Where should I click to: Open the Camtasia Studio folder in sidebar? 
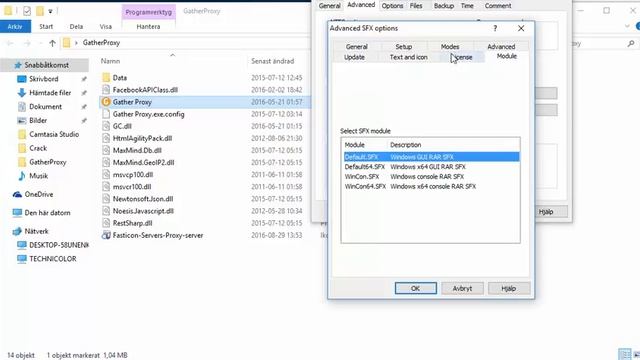pyautogui.click(x=54, y=134)
